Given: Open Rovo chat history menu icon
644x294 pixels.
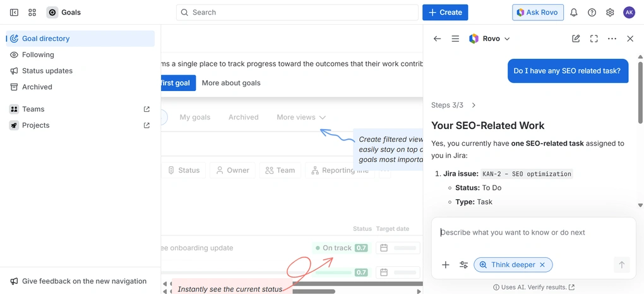Looking at the screenshot, I should tap(455, 39).
